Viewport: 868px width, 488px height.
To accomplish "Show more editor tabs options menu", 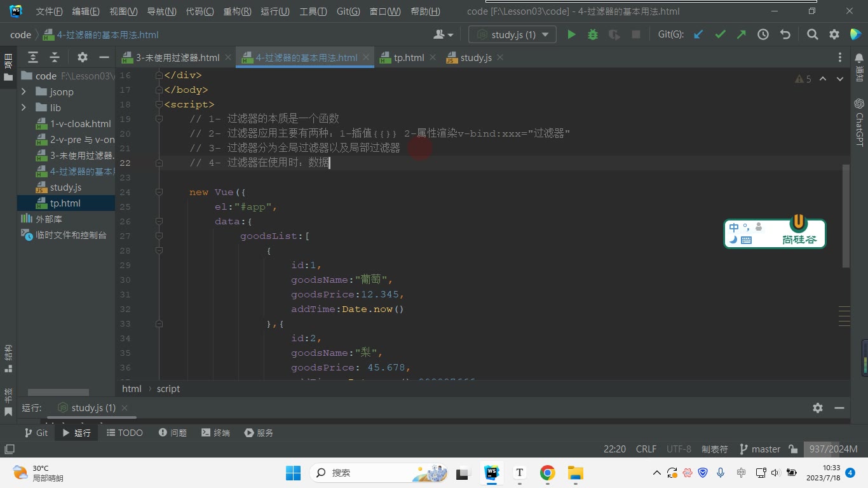I will (x=841, y=58).
